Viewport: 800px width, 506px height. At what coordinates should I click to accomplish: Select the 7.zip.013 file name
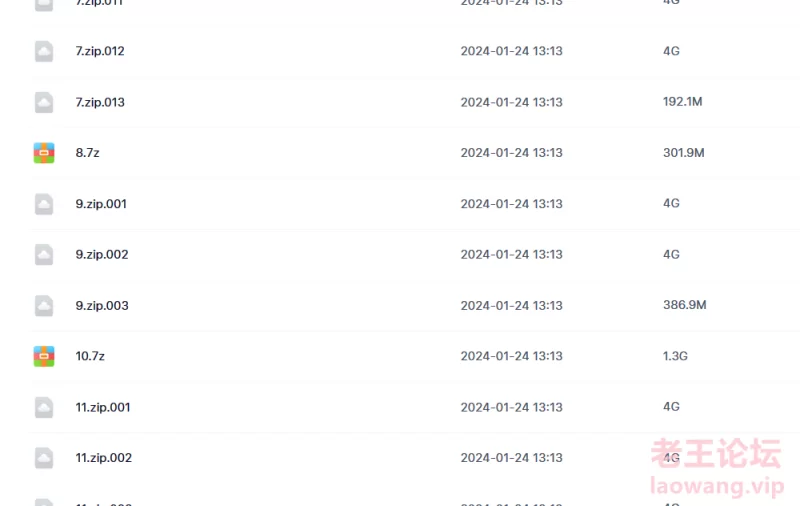(x=100, y=102)
